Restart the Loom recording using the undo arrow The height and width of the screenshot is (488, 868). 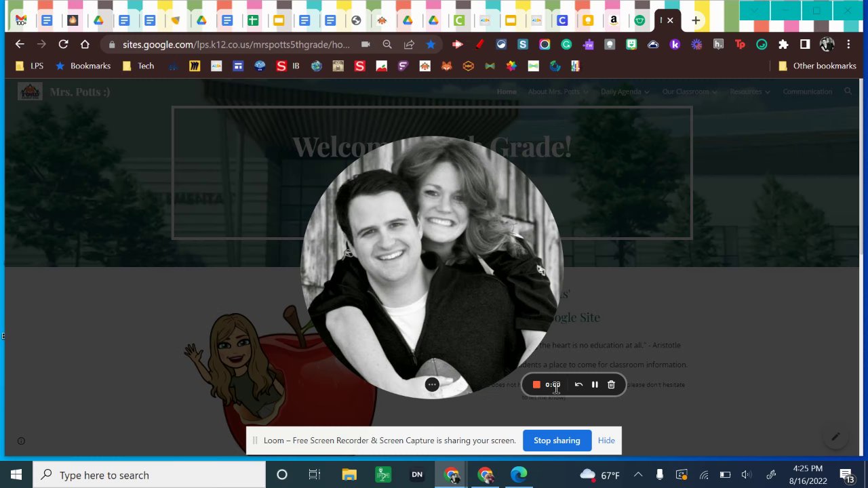[x=578, y=385]
